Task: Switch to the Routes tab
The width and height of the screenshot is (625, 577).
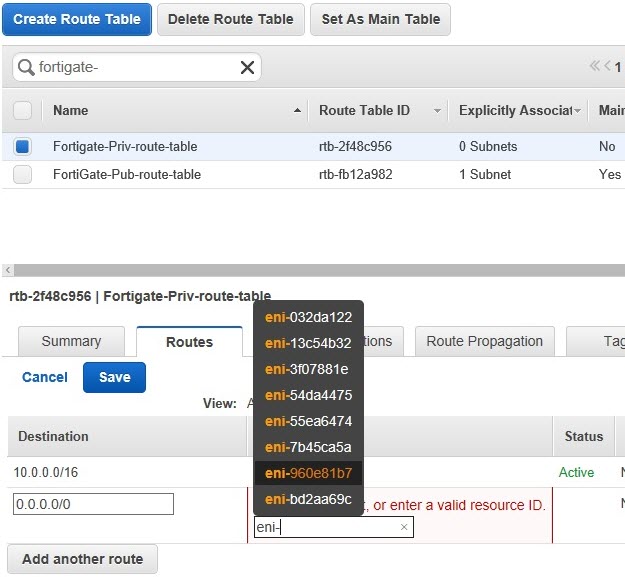Action: click(189, 342)
